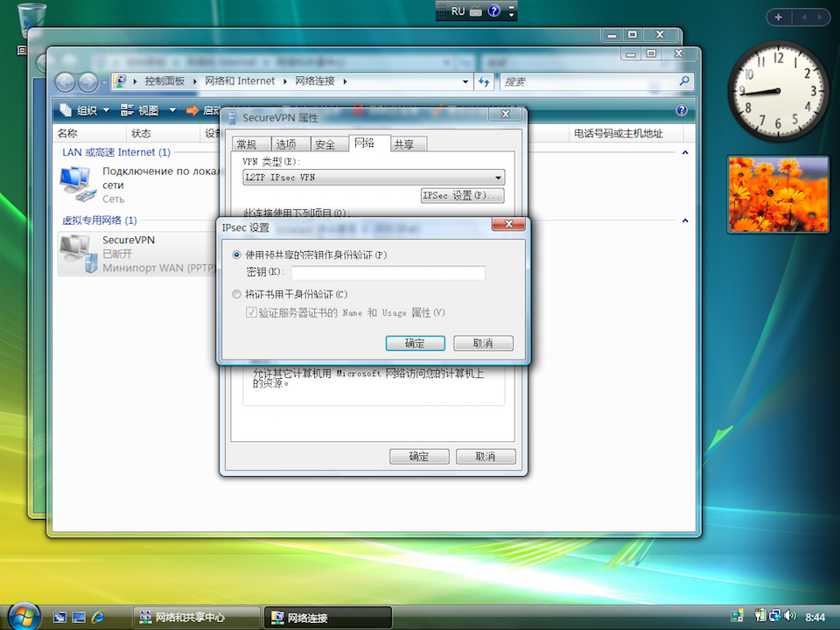Click the 虚拟专用网络 (1) group label
This screenshot has width=840, height=630.
100,220
